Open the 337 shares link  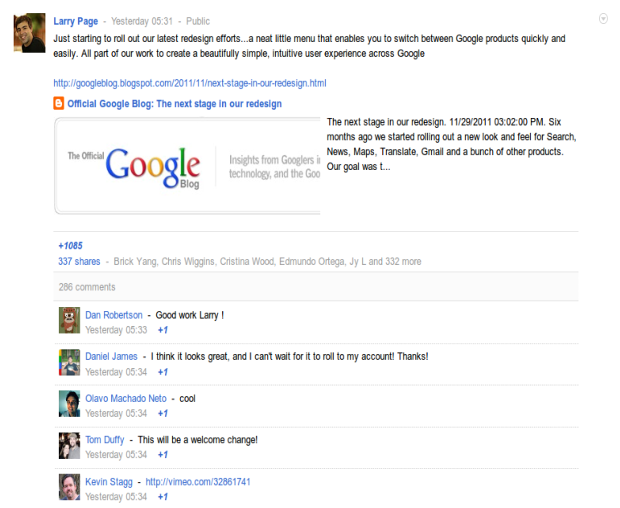pyautogui.click(x=79, y=262)
